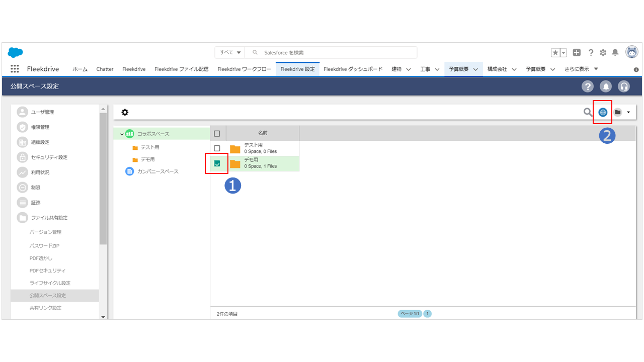Click the globe public space icon
Screen dimensions: 644x362
tap(603, 112)
